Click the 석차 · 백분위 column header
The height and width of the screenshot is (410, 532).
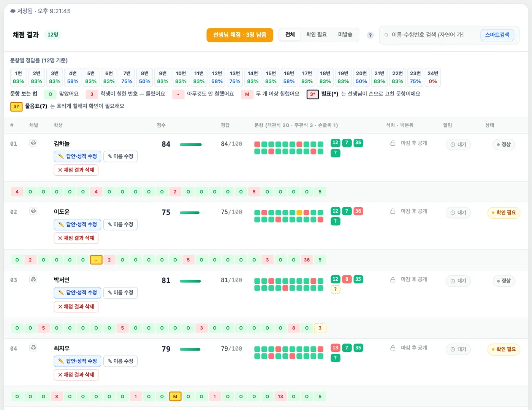click(x=400, y=125)
